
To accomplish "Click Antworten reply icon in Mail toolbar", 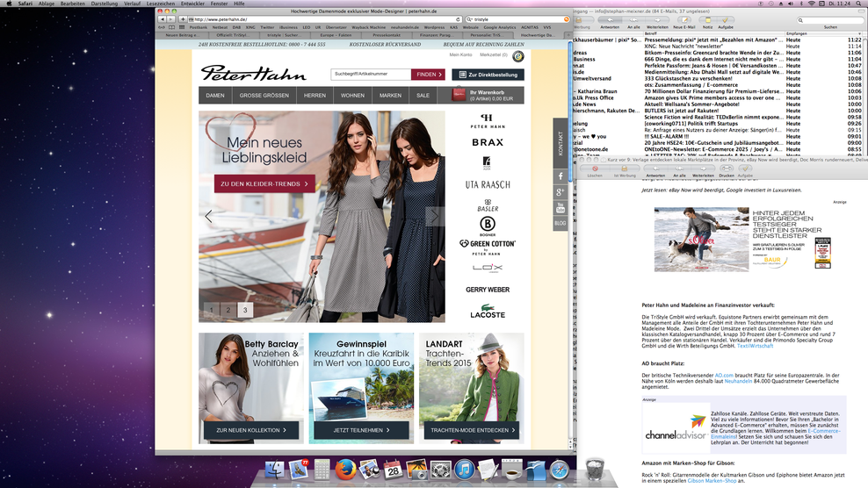I will 610,20.
